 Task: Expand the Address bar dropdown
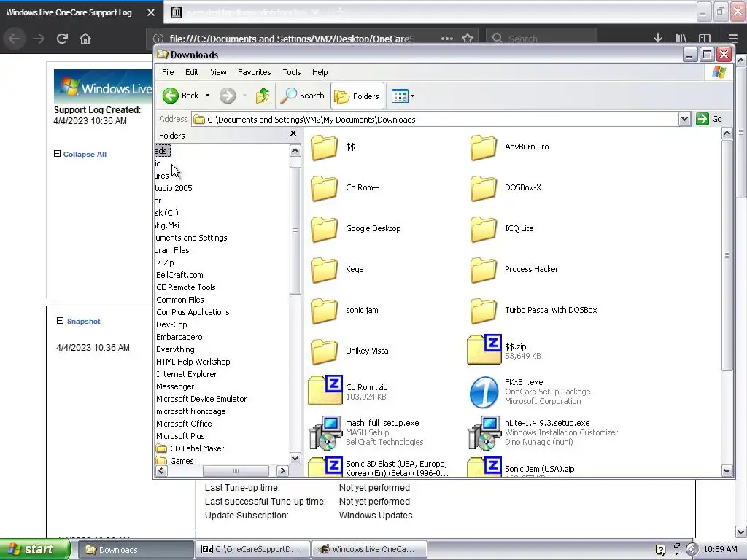pos(684,119)
